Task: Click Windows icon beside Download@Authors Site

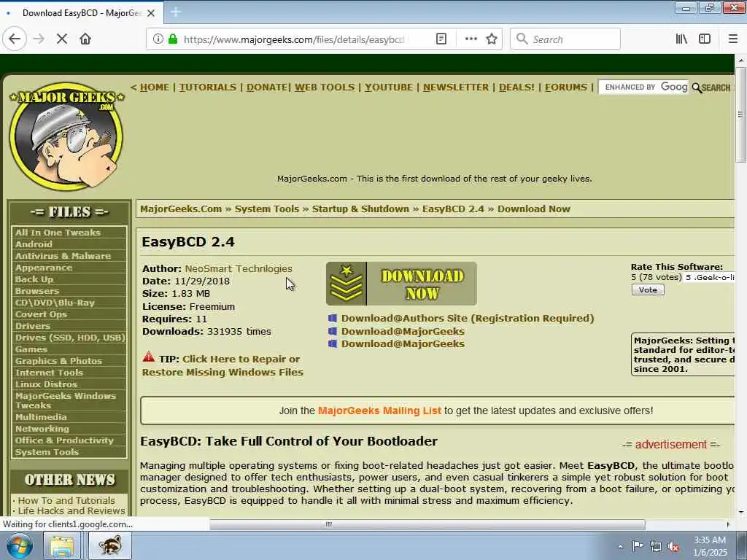Action: (x=333, y=318)
